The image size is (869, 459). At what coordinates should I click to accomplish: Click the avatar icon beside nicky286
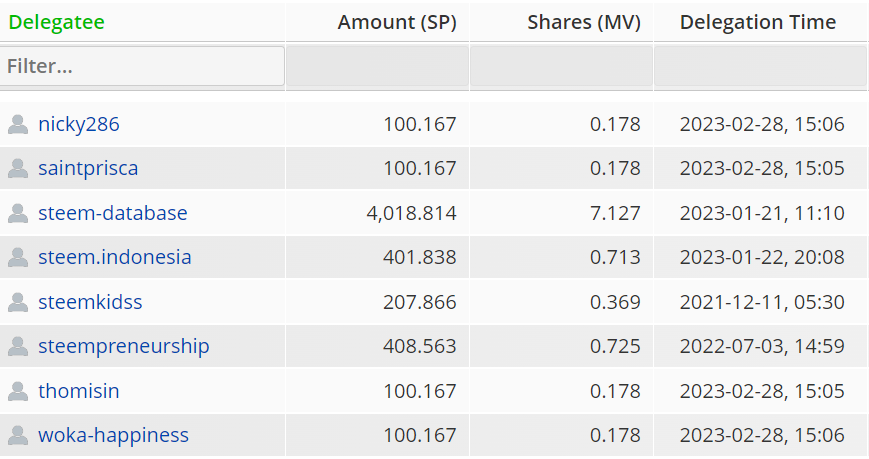tap(18, 125)
